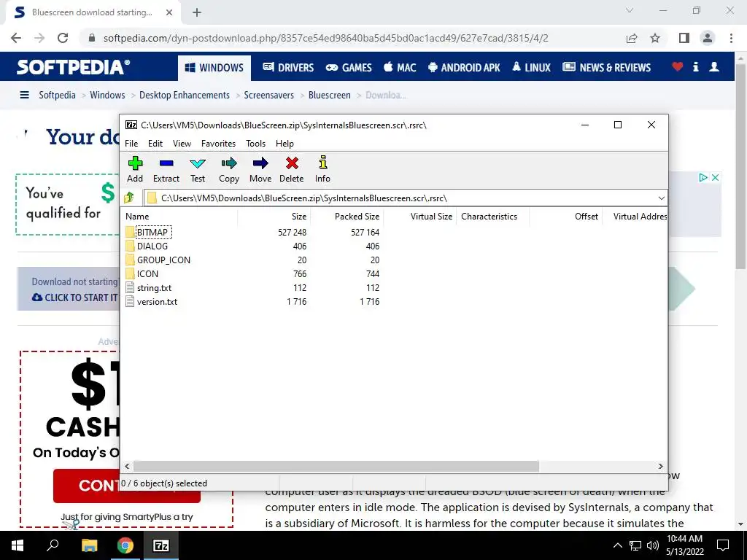Viewport: 747px width, 560px height.
Task: Click the share page icon in address bar
Action: [632, 38]
